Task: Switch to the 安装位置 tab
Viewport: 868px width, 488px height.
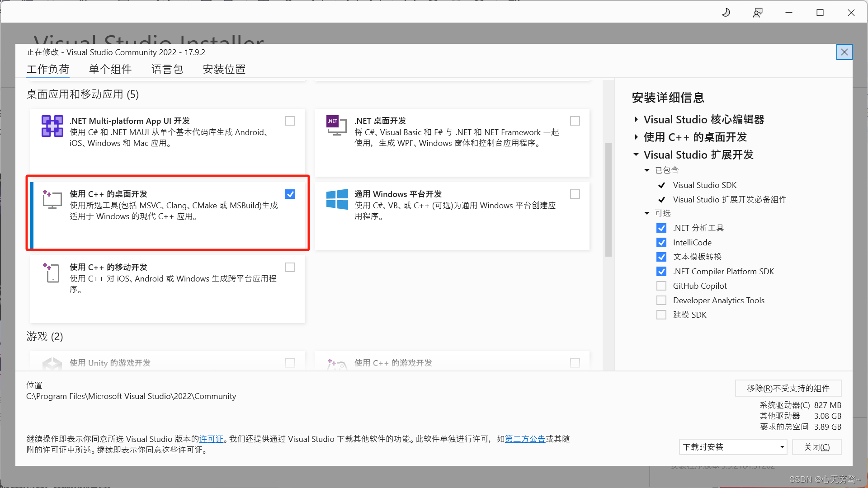Action: pyautogui.click(x=224, y=69)
